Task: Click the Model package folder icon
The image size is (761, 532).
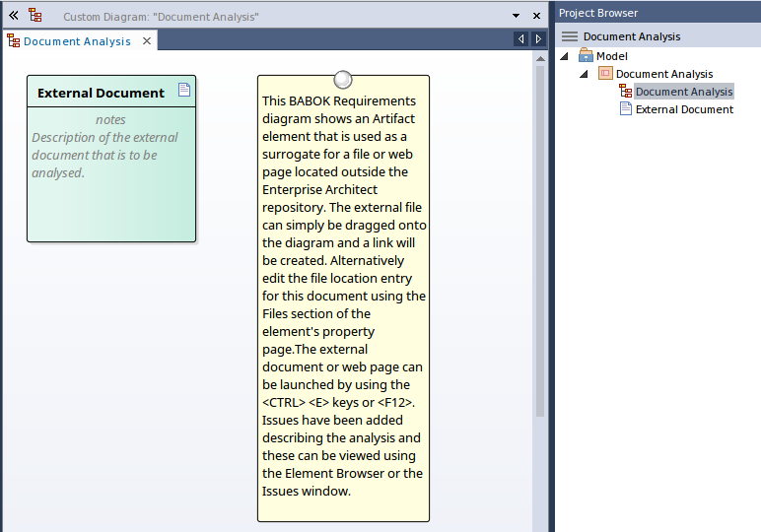Action: [586, 56]
